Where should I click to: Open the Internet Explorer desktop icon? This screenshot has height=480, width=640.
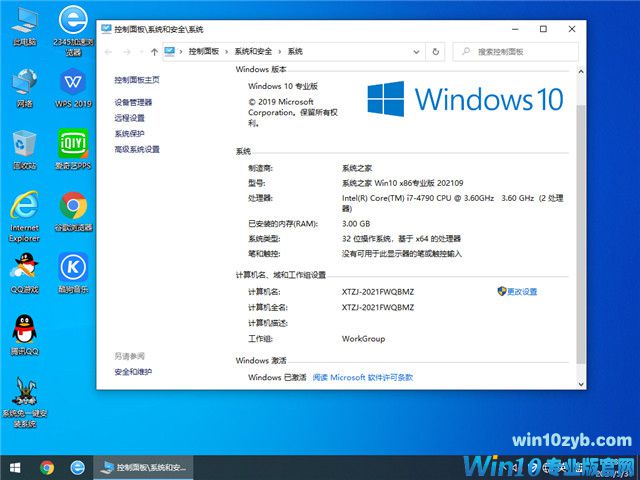point(24,216)
